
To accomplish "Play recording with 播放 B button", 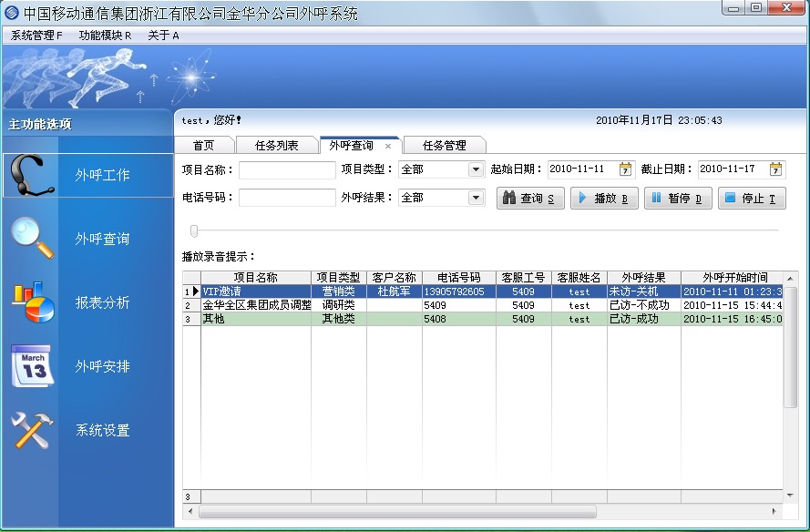I will pyautogui.click(x=604, y=199).
